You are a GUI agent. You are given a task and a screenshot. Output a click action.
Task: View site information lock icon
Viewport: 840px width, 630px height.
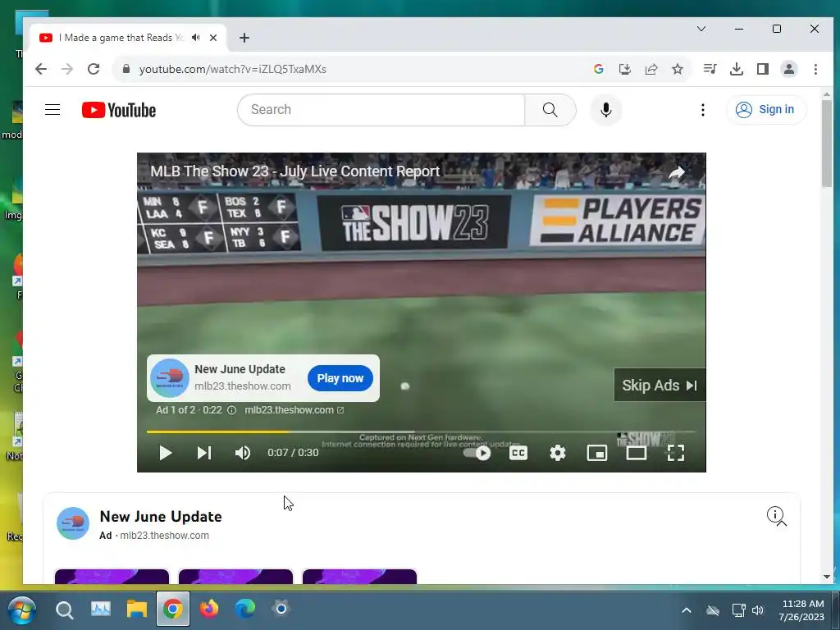[x=126, y=69]
